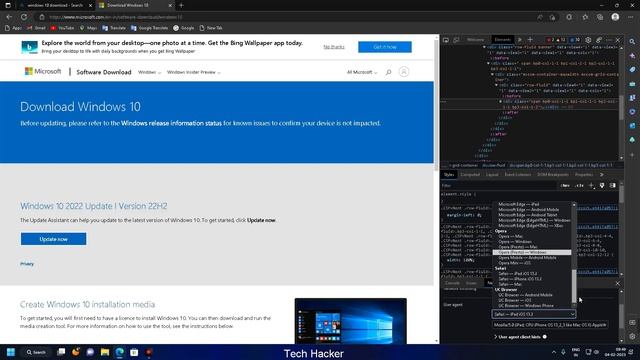This screenshot has height=360, width=640.
Task: Select Opera (Presto) — Windows option
Action: 532,252
